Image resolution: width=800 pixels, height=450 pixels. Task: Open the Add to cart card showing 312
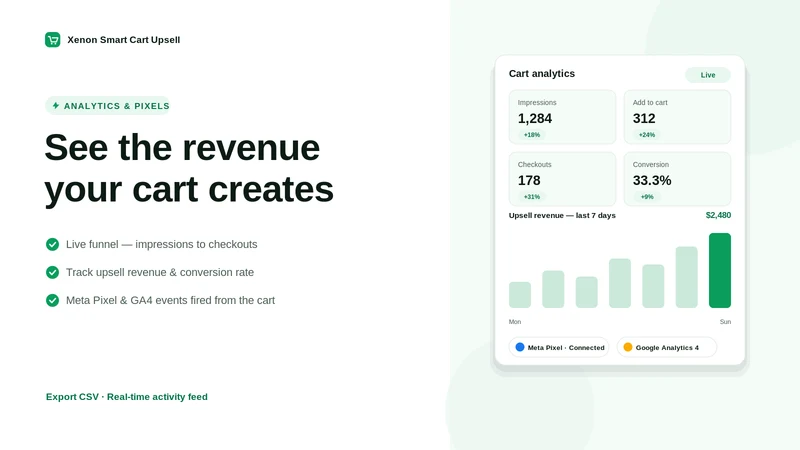coord(678,117)
